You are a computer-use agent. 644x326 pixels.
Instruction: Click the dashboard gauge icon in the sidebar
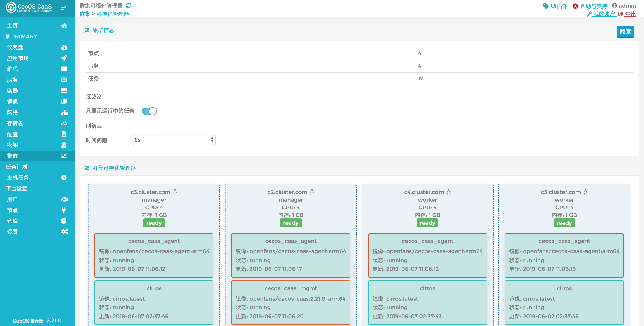pos(64,47)
